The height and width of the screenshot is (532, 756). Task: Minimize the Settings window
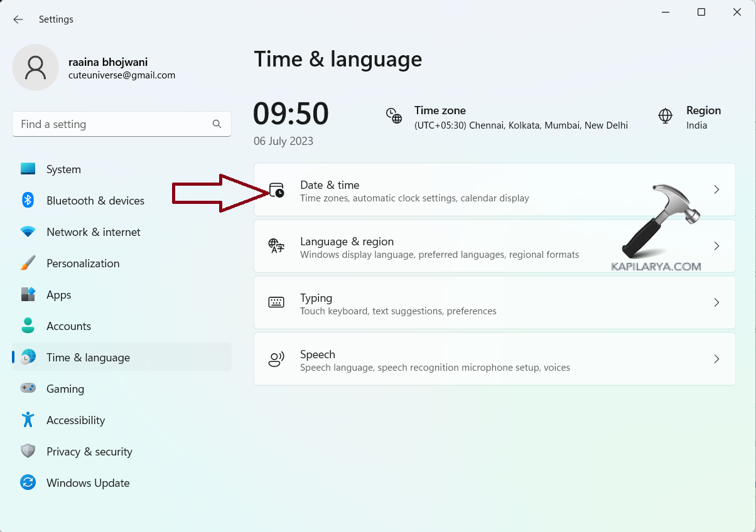[x=665, y=12]
